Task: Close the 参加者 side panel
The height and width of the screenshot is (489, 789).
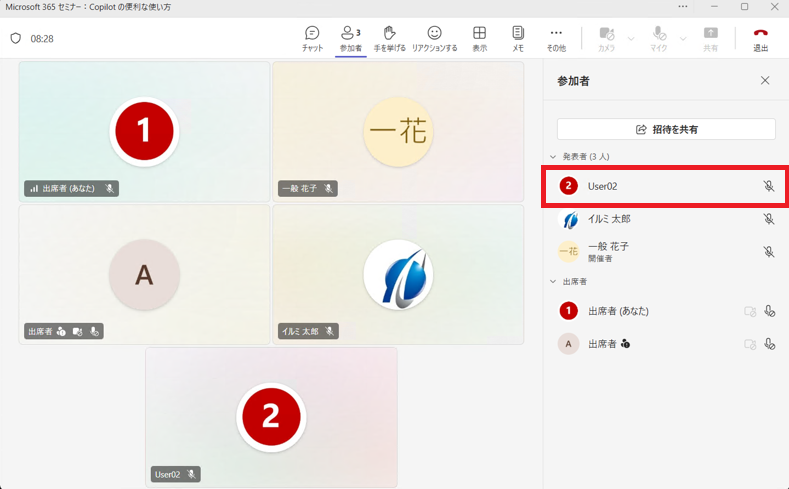Action: [765, 80]
